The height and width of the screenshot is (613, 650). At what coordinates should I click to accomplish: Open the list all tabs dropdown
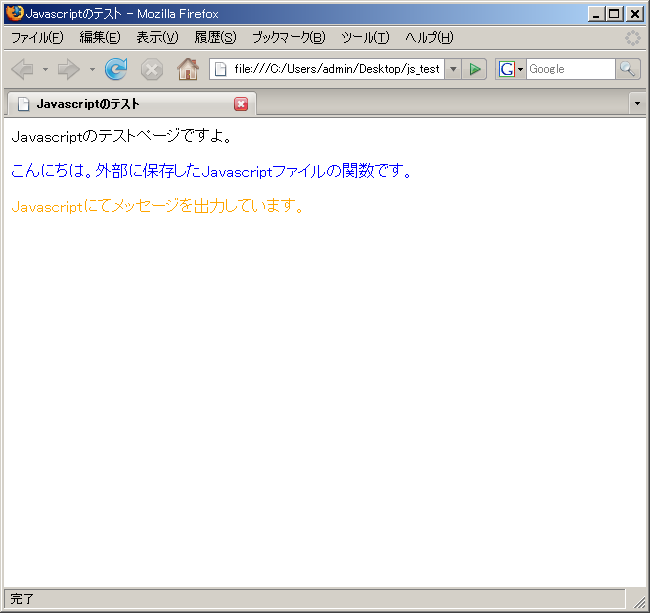(x=638, y=103)
